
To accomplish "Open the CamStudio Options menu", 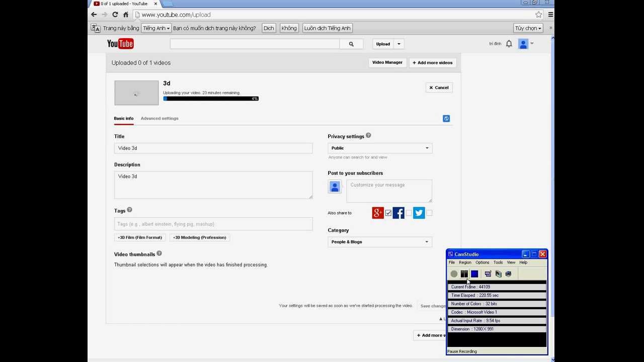I will click(482, 262).
